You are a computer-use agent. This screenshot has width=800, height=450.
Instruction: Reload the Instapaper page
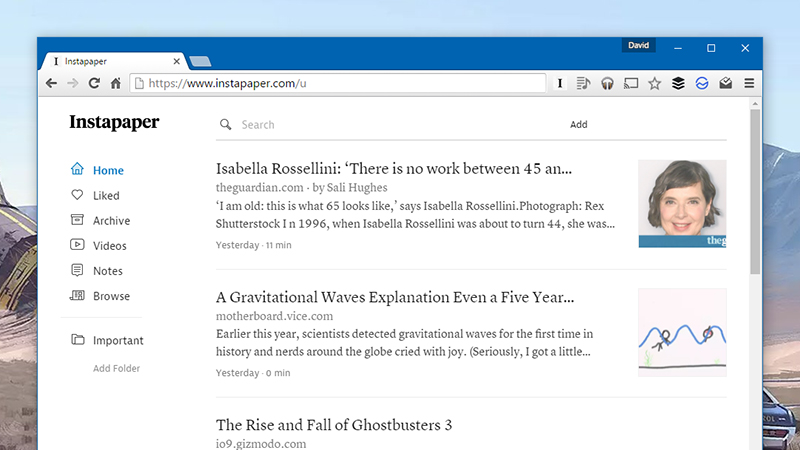pos(94,83)
